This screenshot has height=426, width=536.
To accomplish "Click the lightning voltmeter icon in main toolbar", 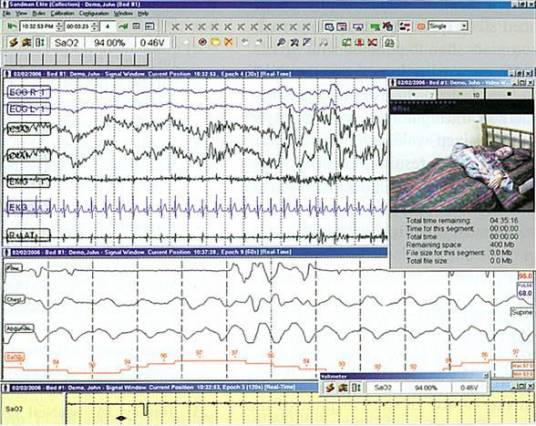I will coord(13,43).
